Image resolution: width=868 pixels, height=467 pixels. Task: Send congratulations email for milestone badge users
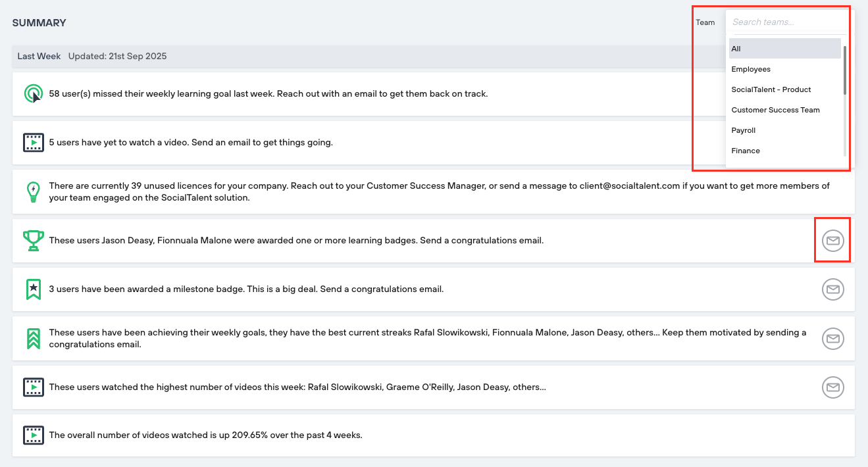(832, 289)
